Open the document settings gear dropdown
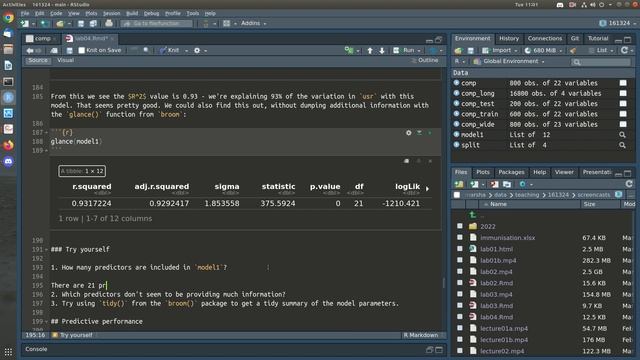This screenshot has width=640, height=360. pyautogui.click(x=200, y=51)
